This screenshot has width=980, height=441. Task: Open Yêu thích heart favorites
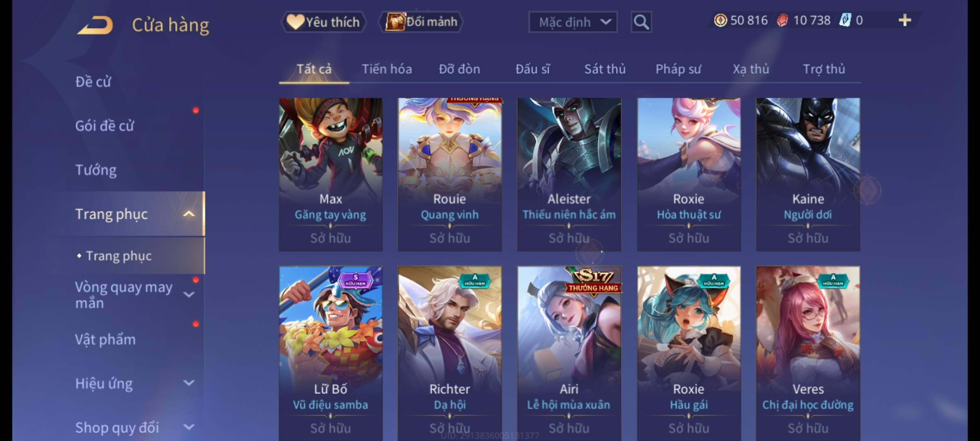point(323,22)
